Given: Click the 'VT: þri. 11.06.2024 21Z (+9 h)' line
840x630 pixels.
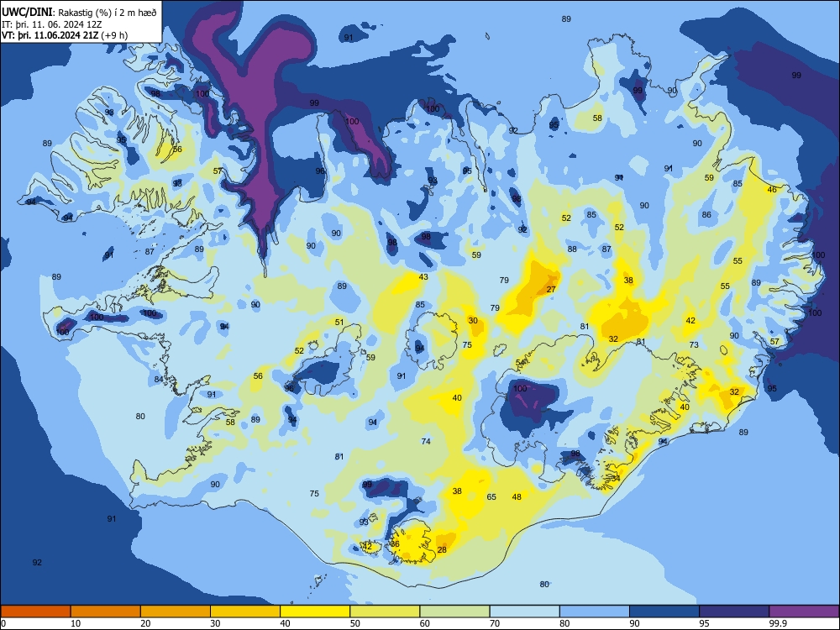Looking at the screenshot, I should 65,35.
